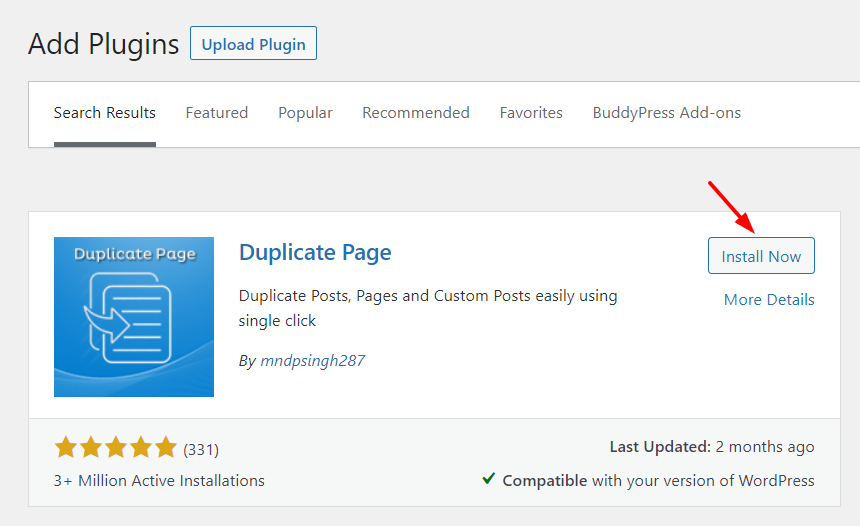Click the fourth rating star
Screen dimensions: 860x526
point(140,448)
